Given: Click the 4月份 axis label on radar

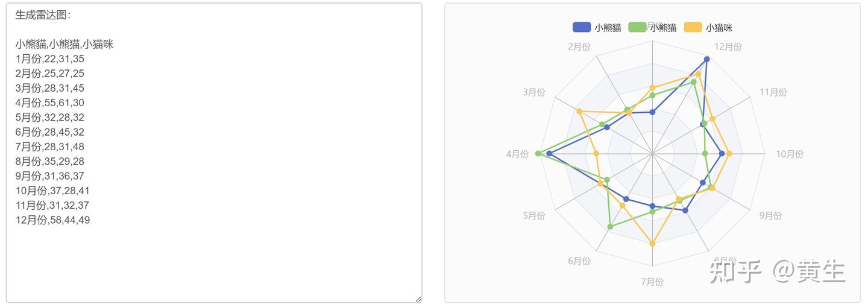Looking at the screenshot, I should pyautogui.click(x=517, y=154).
